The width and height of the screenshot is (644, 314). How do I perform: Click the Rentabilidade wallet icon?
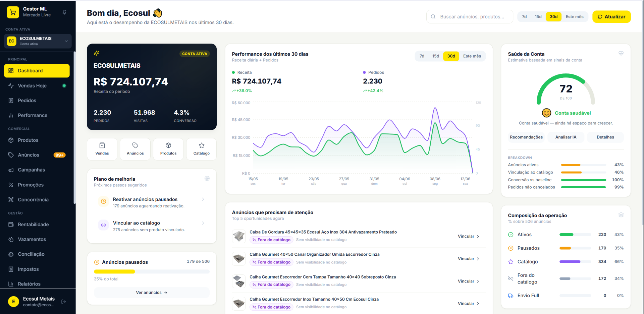click(x=11, y=225)
